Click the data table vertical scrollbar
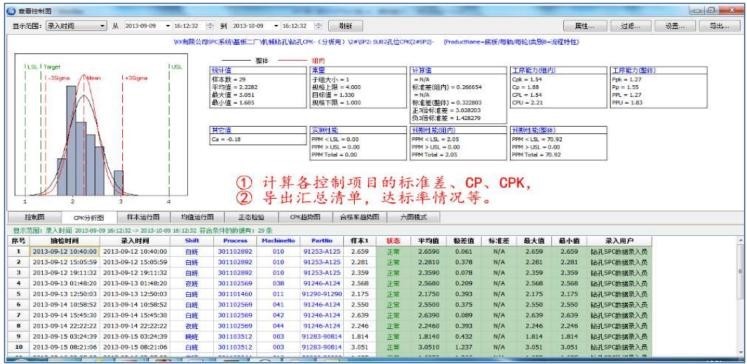Image resolution: width=747 pixels, height=364 pixels. [x=740, y=298]
